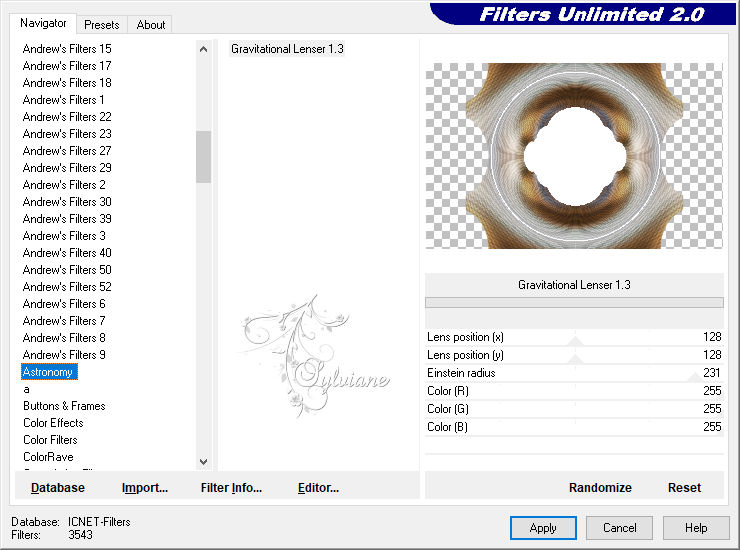Select ColorRave category
740x550 pixels.
point(48,457)
